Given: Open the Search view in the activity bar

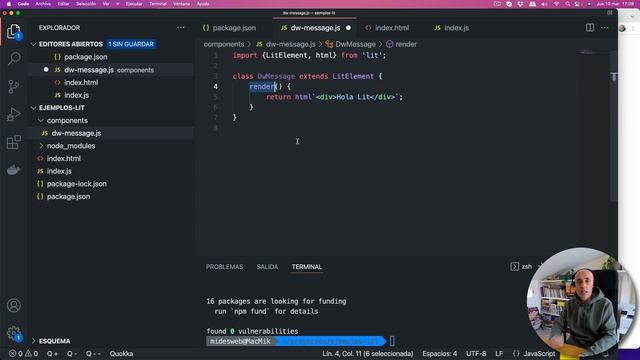Looking at the screenshot, I should click(x=14, y=59).
